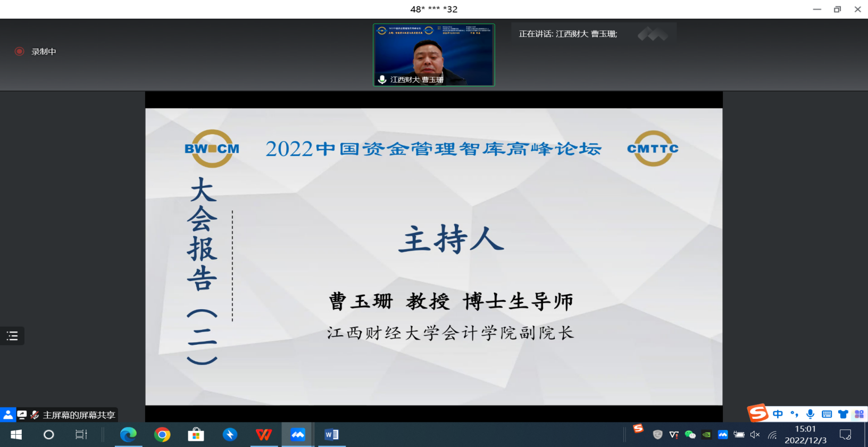Click the VT warning tray icon
This screenshot has height=447, width=868.
point(674,435)
